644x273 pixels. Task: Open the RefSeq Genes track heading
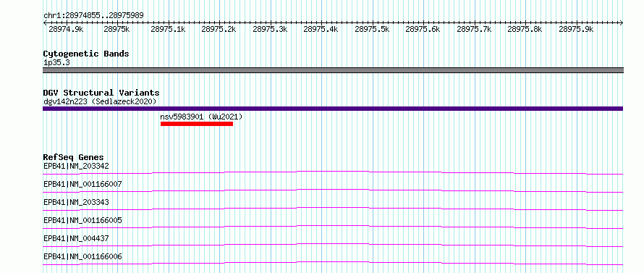[x=73, y=157]
